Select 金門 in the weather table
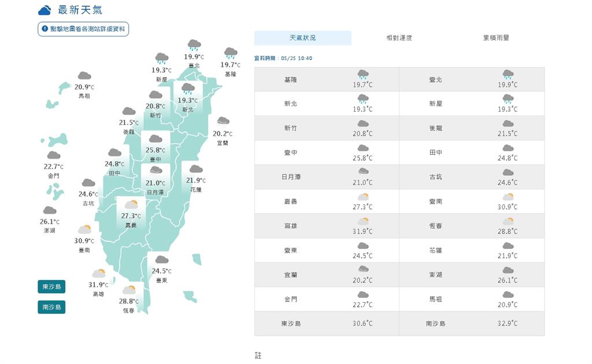This screenshot has width=592, height=364. point(291,299)
